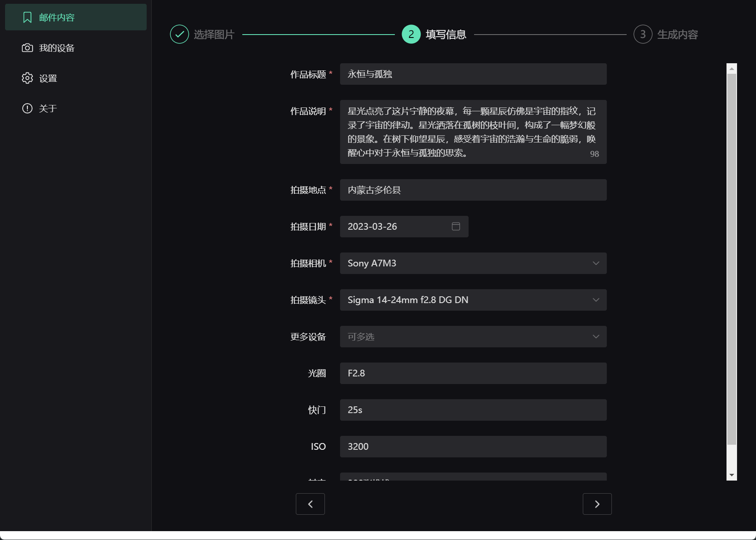Click step 3 生成内容 circle icon
This screenshot has height=540, width=756.
click(x=642, y=34)
